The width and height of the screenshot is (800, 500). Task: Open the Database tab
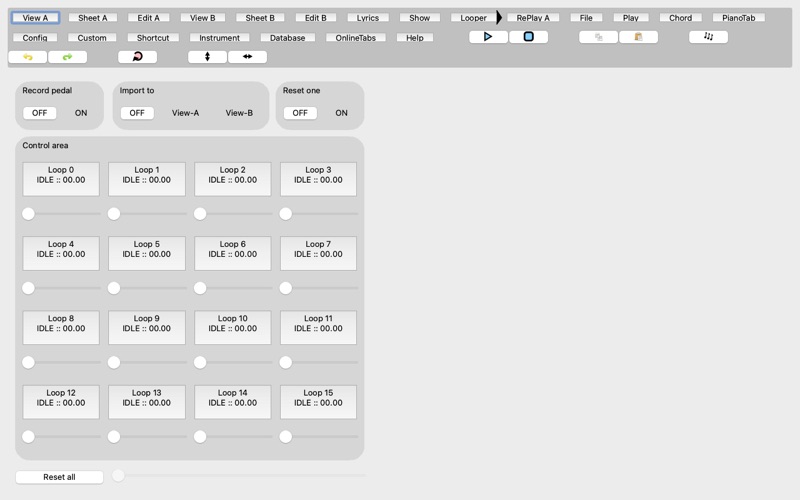click(x=288, y=38)
